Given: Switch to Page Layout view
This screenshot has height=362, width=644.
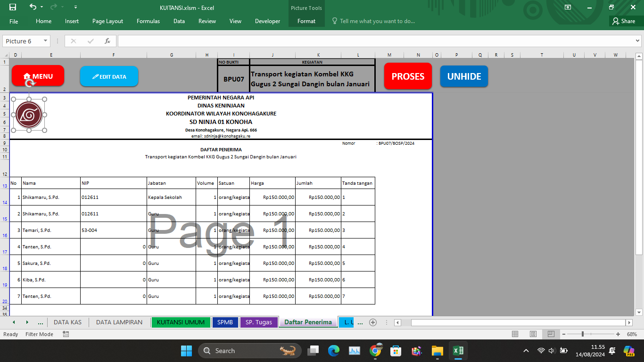Looking at the screenshot, I should point(533,334).
